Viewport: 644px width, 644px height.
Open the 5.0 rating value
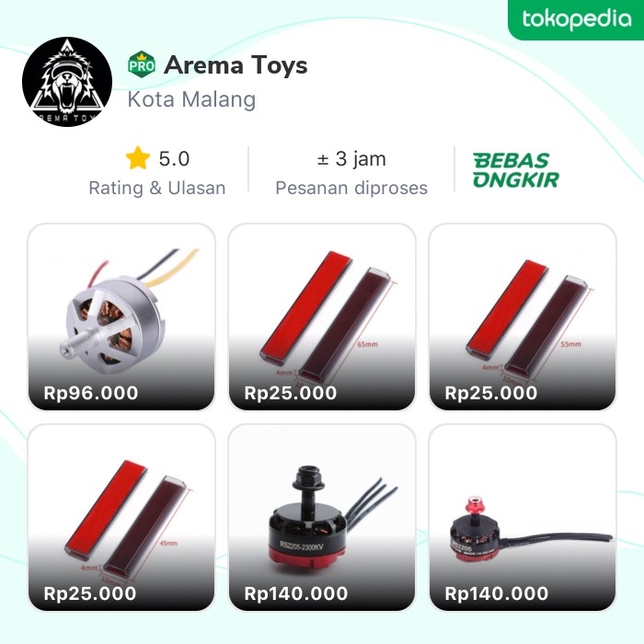point(174,159)
